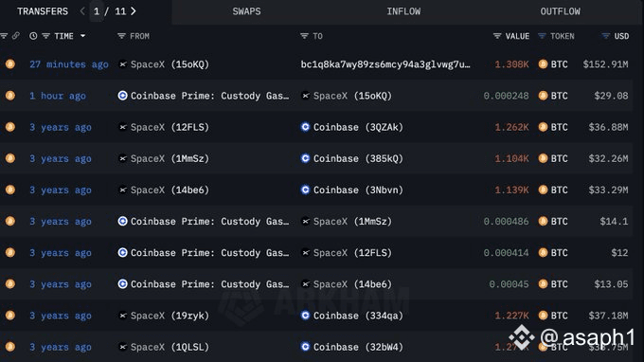Click the 0.000486 value cell
The image size is (644, 362).
click(x=506, y=222)
